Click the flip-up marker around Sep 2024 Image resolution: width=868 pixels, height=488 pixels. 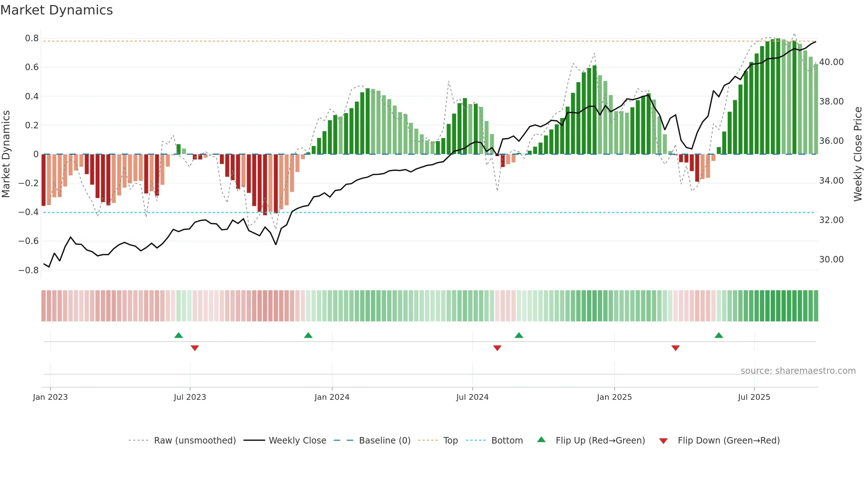click(x=519, y=335)
